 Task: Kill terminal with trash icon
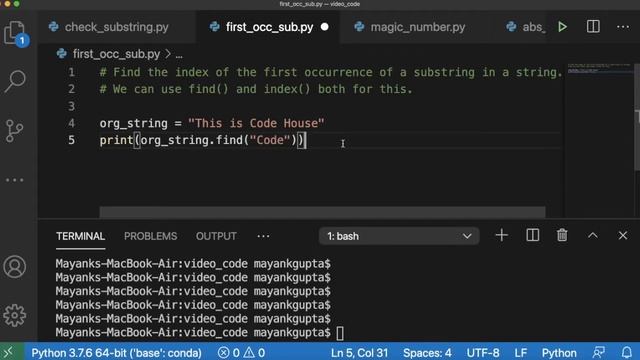click(562, 236)
